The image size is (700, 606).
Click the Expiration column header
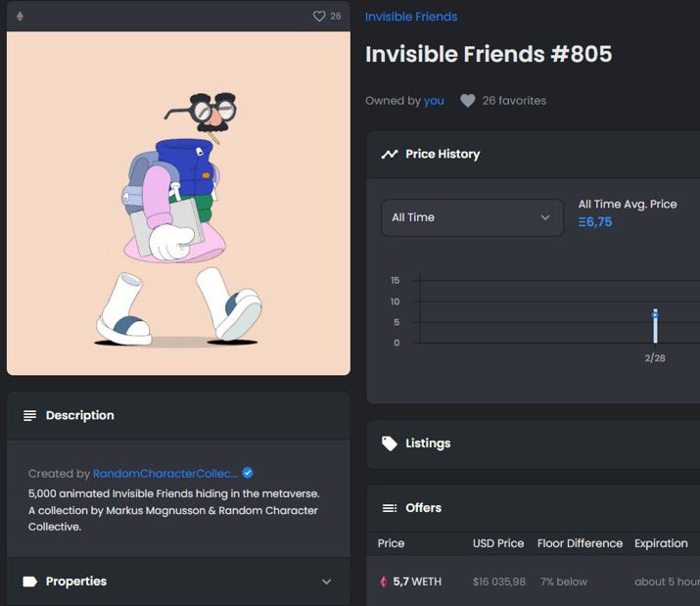(x=661, y=543)
